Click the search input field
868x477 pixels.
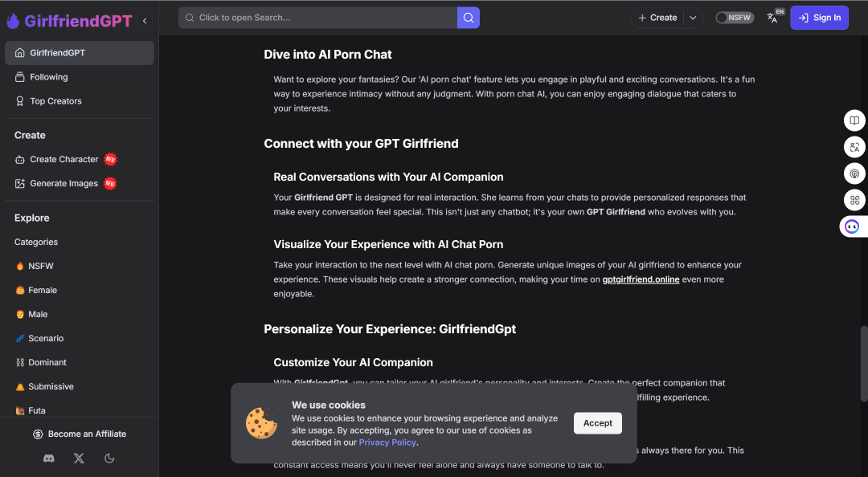click(x=317, y=18)
